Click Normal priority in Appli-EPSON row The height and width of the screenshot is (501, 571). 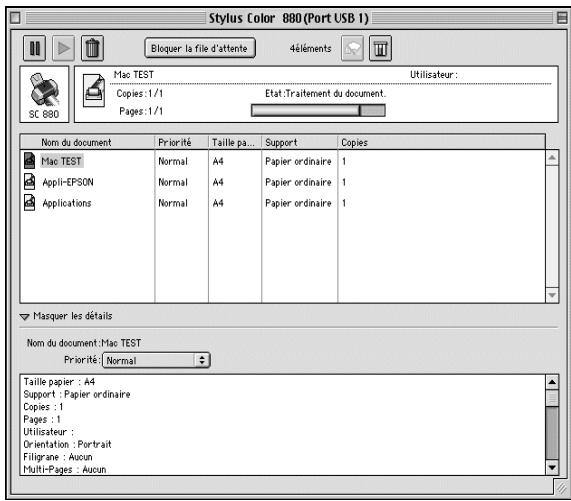(x=173, y=182)
